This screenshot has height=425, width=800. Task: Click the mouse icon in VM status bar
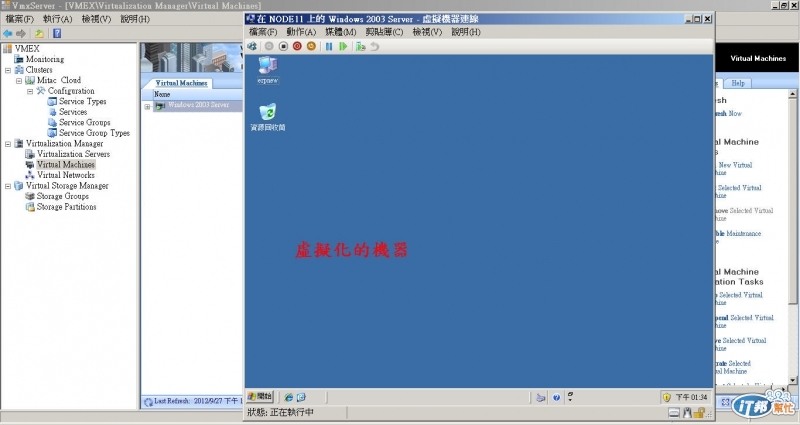click(x=687, y=412)
